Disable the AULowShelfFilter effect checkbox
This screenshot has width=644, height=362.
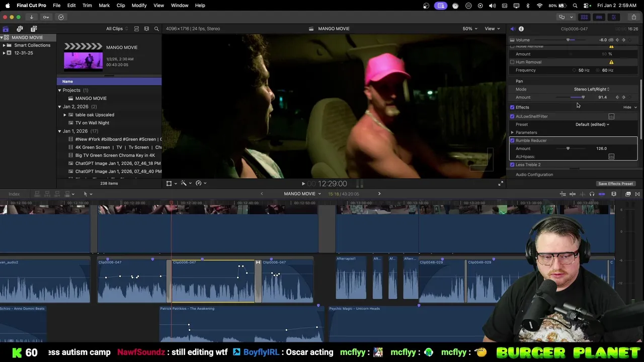(x=512, y=116)
